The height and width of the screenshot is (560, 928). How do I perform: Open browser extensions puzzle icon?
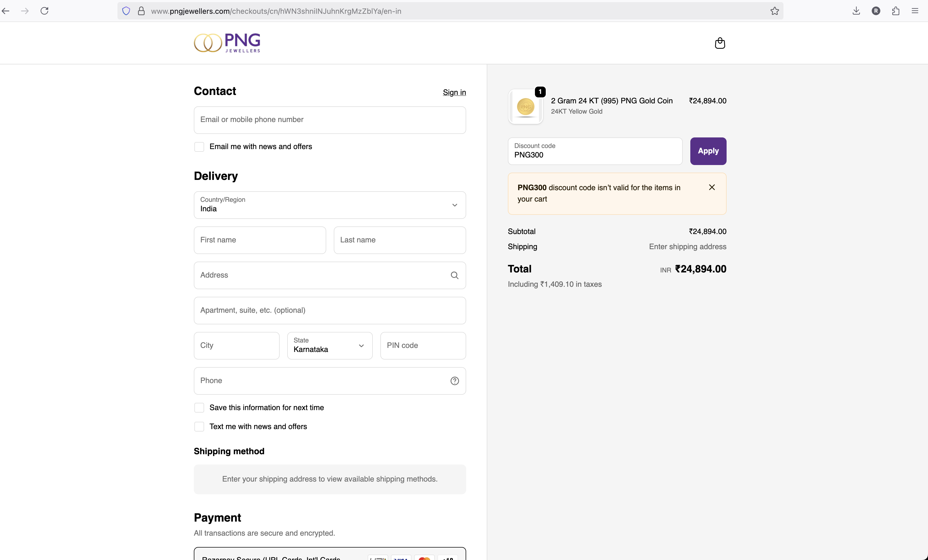click(x=895, y=11)
